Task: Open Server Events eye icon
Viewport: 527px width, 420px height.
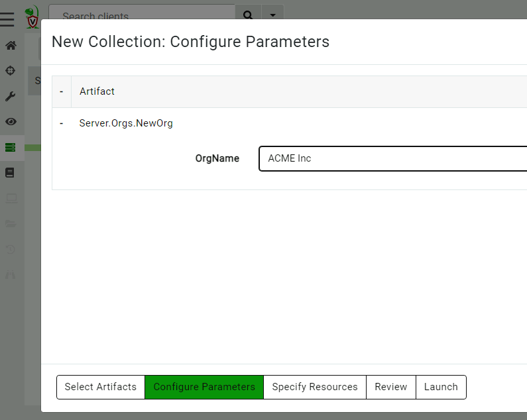Action: tap(11, 122)
